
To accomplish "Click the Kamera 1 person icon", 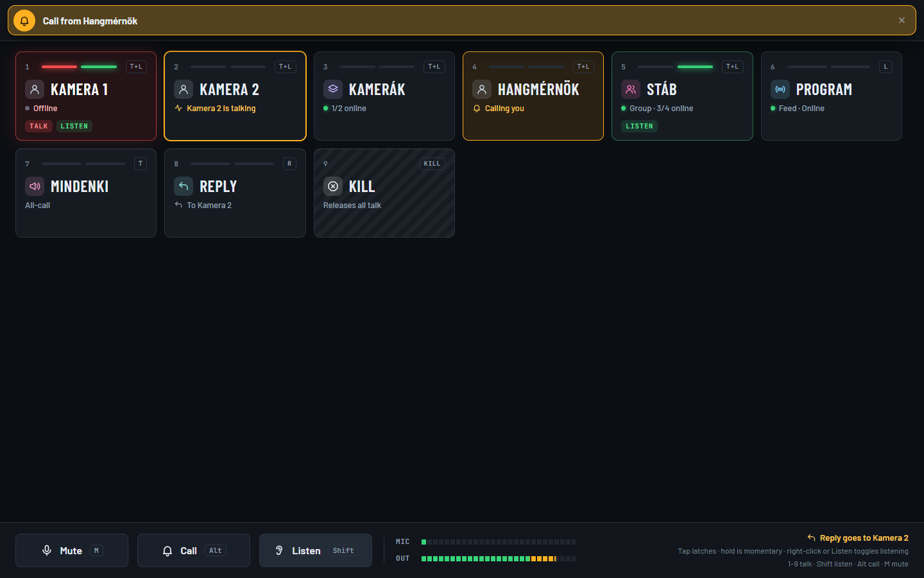I will tap(35, 89).
